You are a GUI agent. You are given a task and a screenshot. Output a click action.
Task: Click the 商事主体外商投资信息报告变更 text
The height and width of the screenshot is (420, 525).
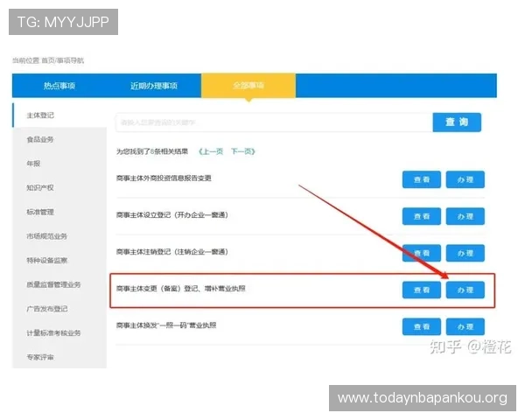click(x=164, y=178)
